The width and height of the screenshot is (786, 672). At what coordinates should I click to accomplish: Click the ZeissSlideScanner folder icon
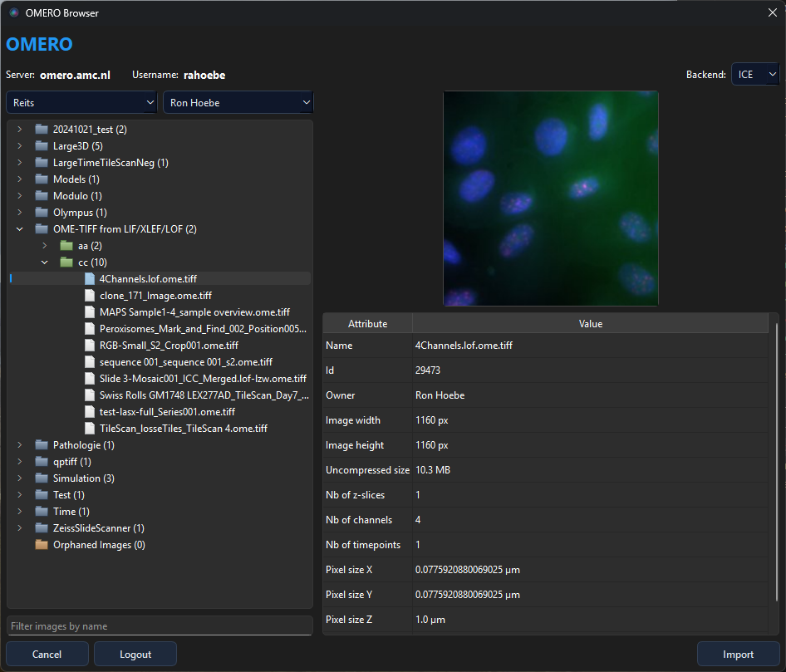42,528
